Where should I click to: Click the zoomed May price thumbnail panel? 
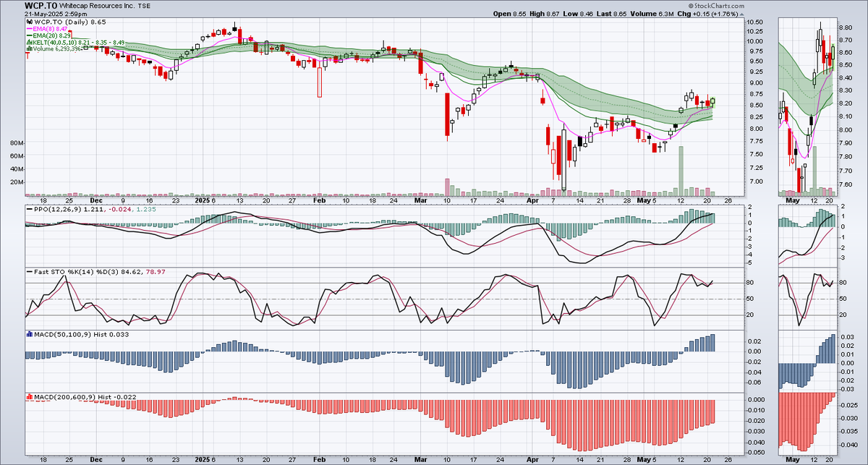(807, 107)
